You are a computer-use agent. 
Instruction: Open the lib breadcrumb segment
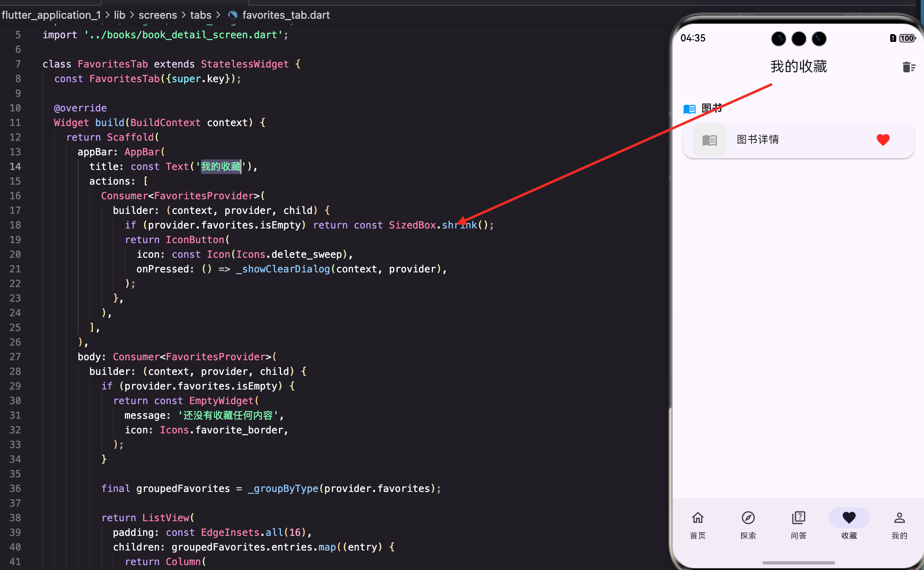(x=120, y=15)
